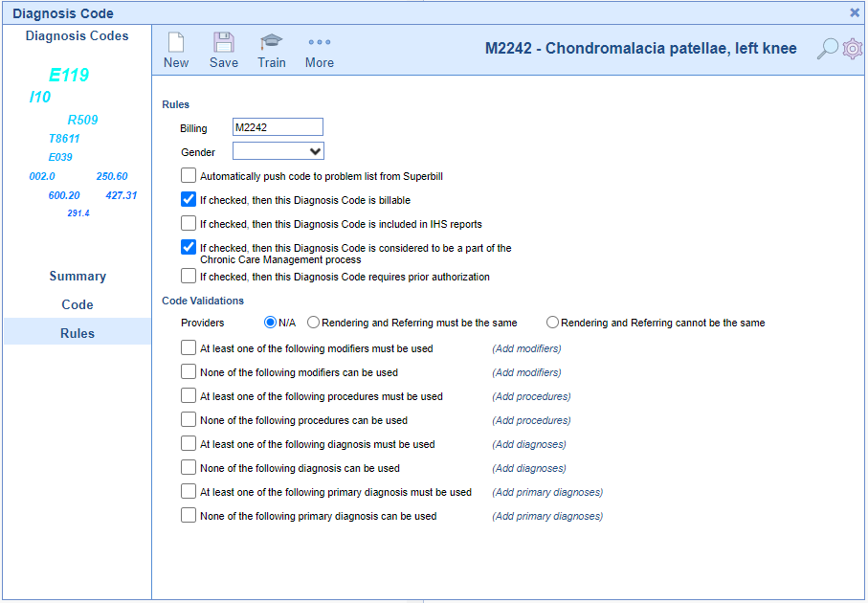Switch to the Code tab
The image size is (868, 603).
[x=78, y=304]
